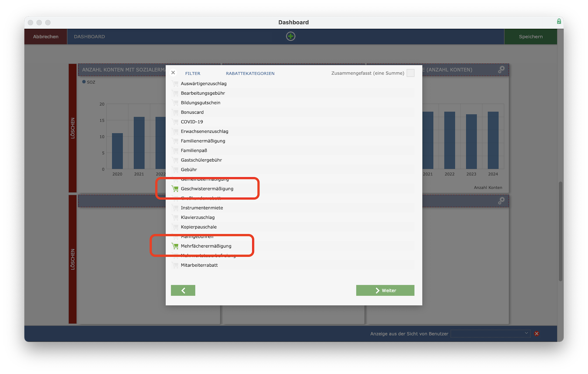Click the Speichern button

531,36
